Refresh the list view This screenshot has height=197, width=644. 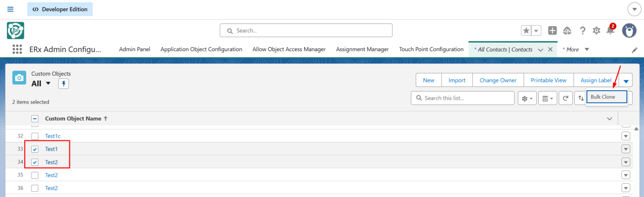565,98
